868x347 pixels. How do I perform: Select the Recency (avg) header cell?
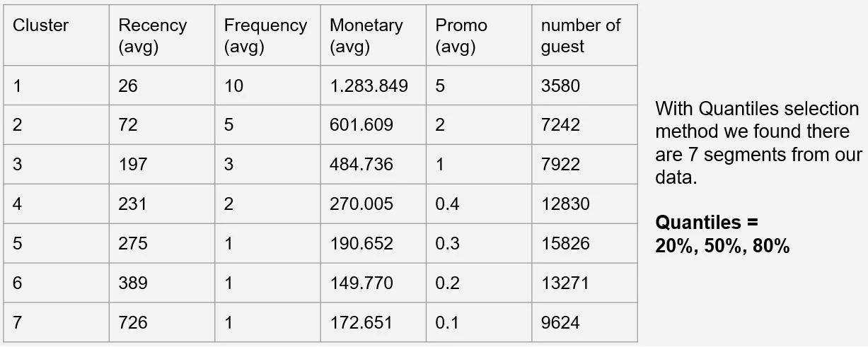[152, 35]
